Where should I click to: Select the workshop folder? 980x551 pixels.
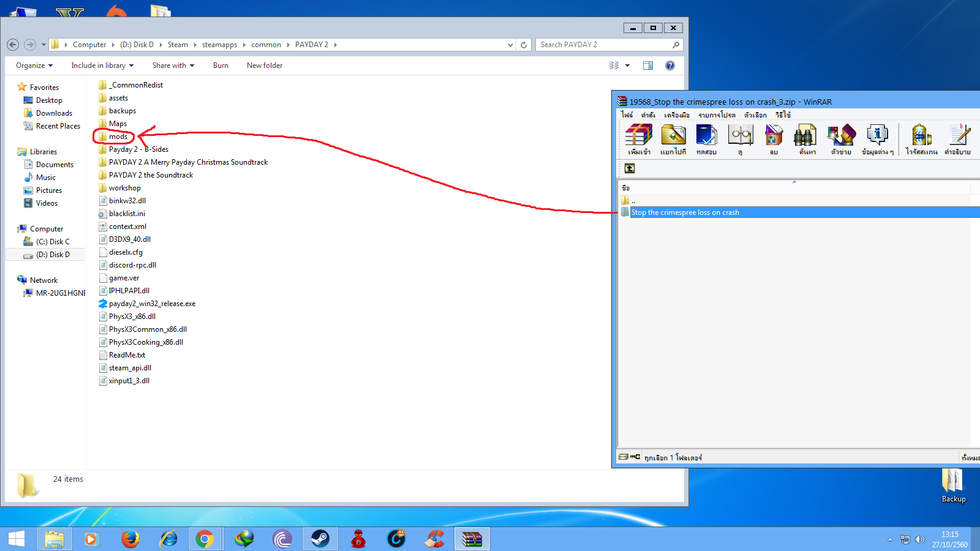(x=119, y=188)
